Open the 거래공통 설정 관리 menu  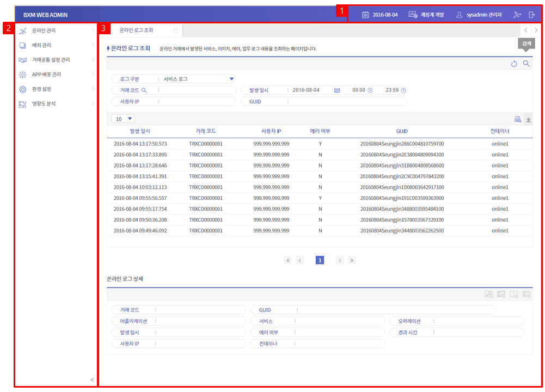click(x=51, y=60)
